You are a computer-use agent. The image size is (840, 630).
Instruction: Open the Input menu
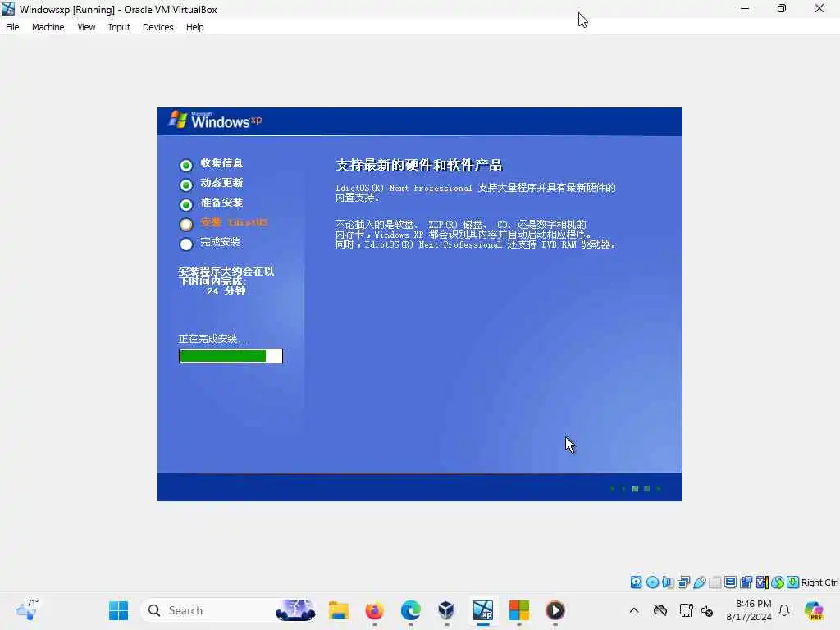(119, 27)
